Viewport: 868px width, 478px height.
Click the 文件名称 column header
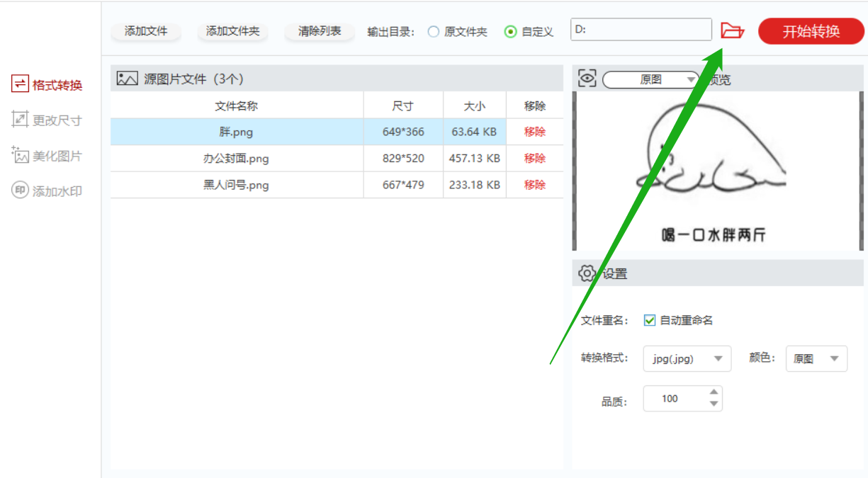click(x=237, y=106)
